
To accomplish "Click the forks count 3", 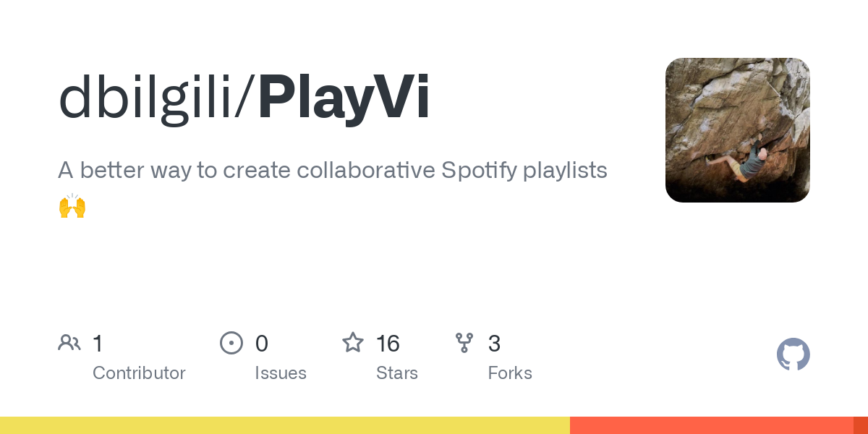I will [x=494, y=344].
